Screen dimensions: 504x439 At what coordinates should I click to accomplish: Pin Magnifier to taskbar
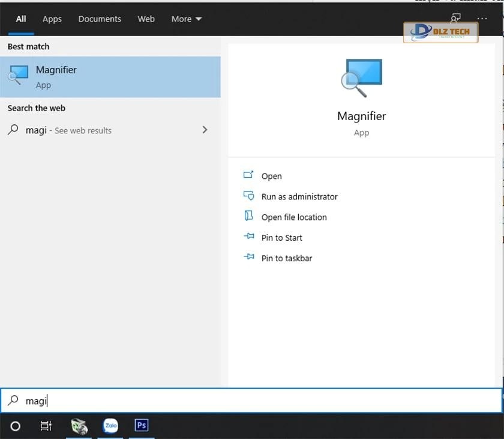(x=286, y=258)
